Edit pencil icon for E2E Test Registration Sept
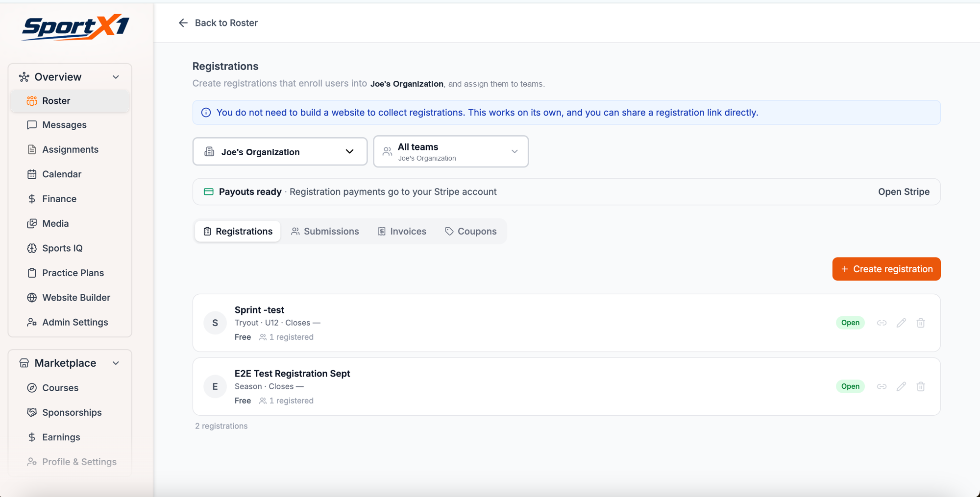This screenshot has width=980, height=497. pos(901,386)
